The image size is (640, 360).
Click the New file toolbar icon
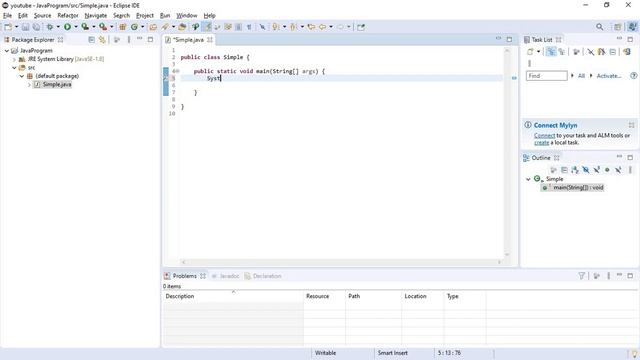tap(8, 27)
